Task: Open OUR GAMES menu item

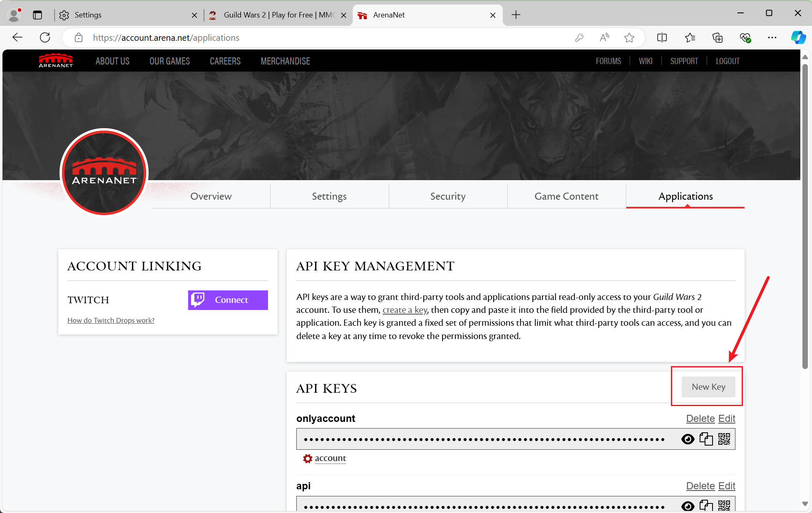Action: click(x=169, y=61)
